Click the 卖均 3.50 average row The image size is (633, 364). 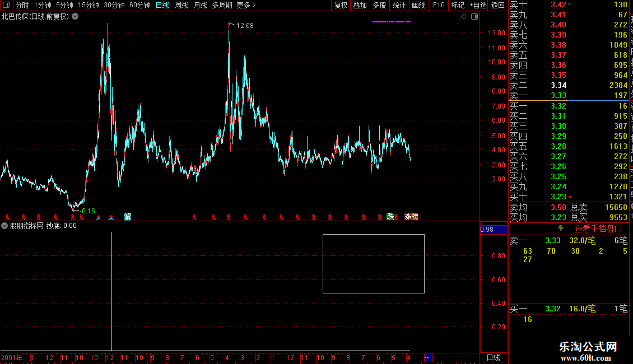point(538,207)
